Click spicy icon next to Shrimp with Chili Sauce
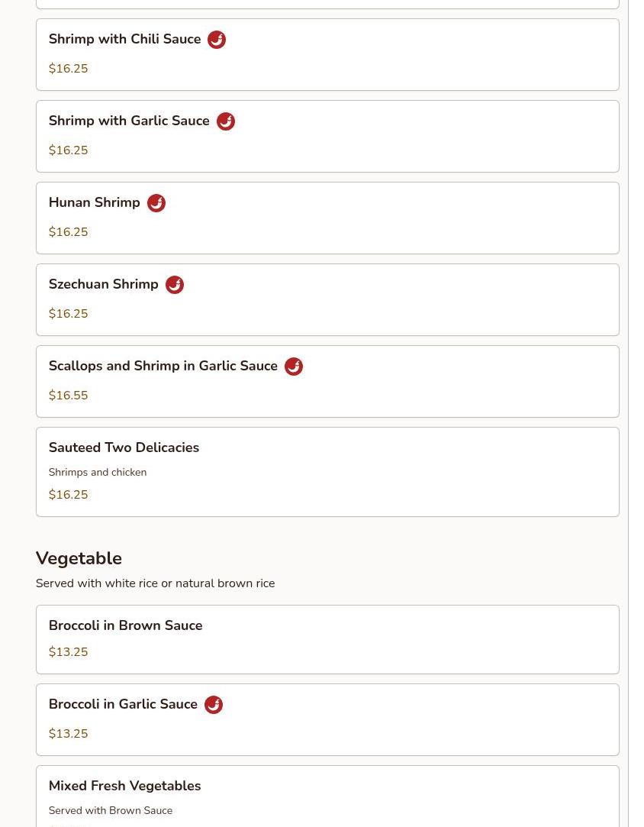 (x=217, y=40)
